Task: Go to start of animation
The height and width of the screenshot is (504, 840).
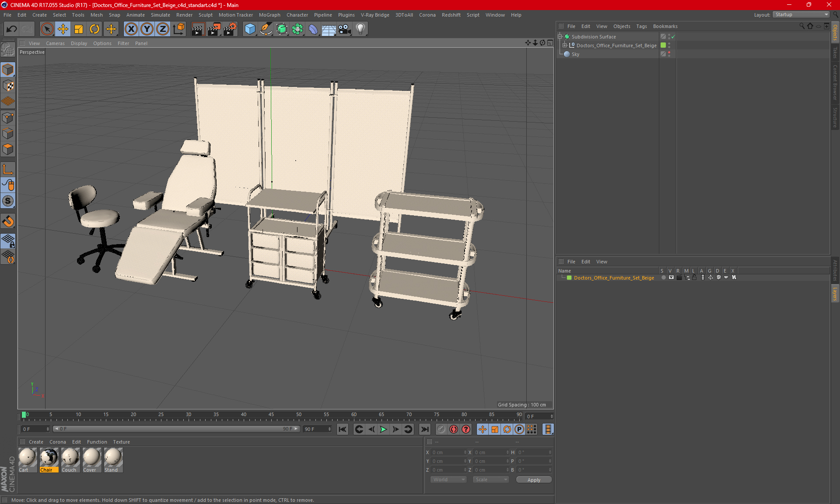Action: 343,429
